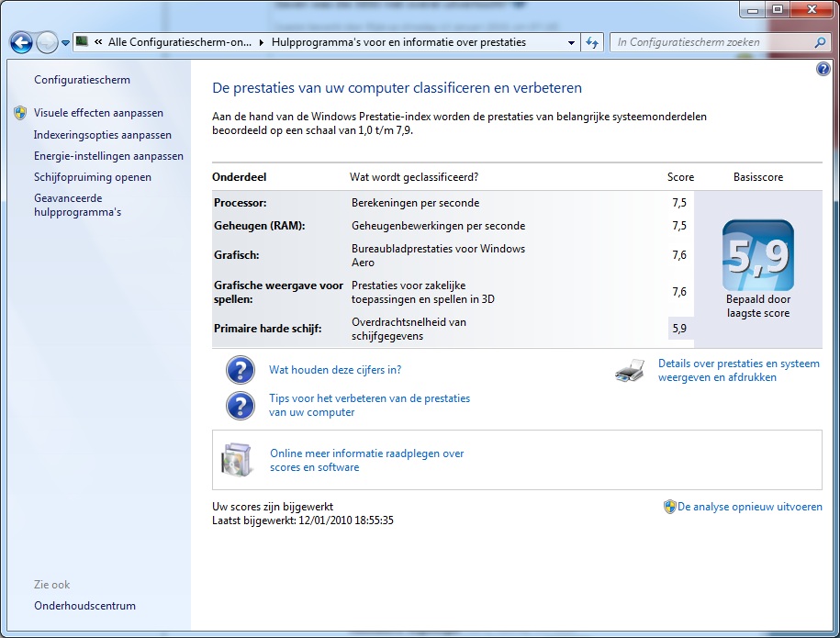
Task: Go back with the blue Back arrow
Action: [x=21, y=42]
